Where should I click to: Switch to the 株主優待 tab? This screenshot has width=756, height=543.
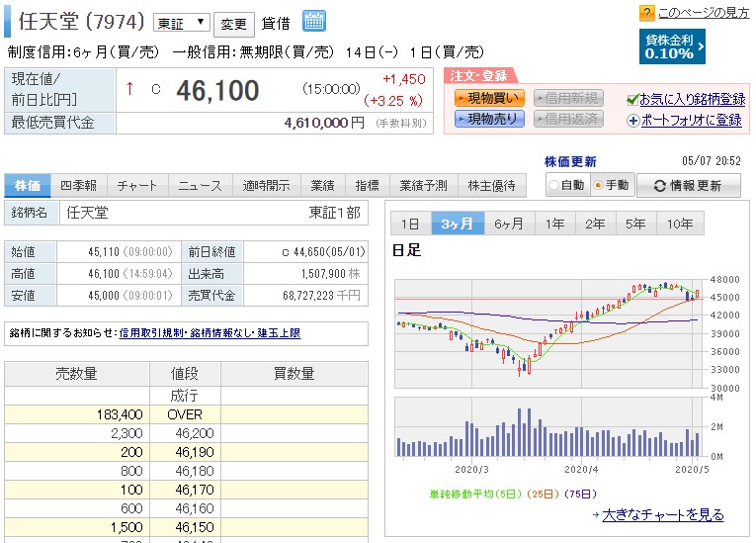(491, 186)
